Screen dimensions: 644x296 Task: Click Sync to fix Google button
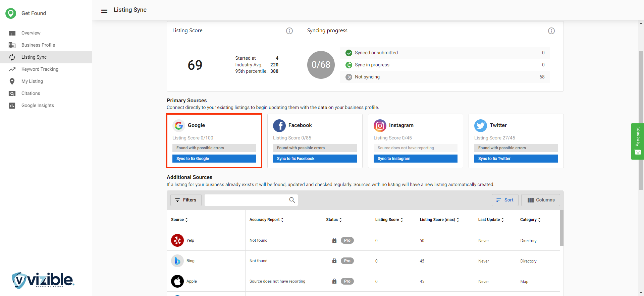[x=214, y=159]
